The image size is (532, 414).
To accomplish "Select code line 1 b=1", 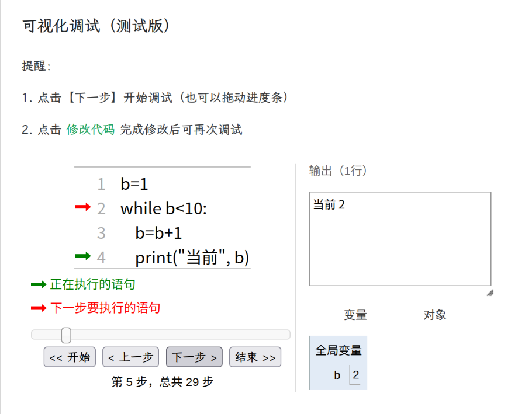I will pos(134,185).
